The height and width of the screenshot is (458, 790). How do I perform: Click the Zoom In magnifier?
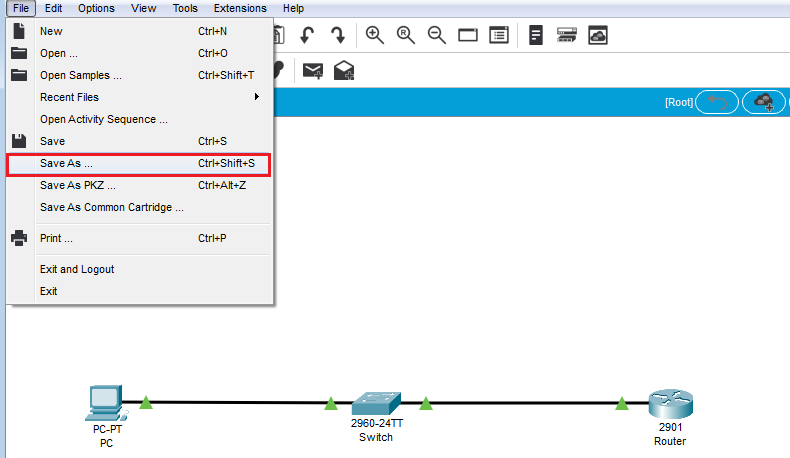375,35
